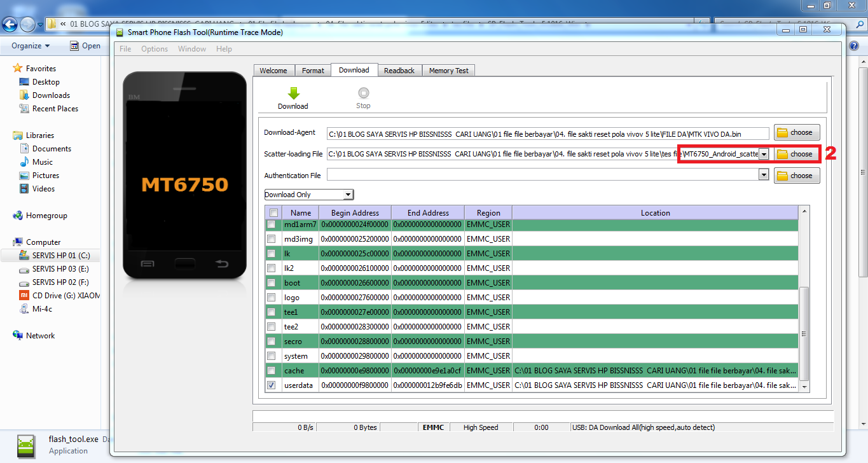
Task: Check the tee2 partition checkbox
Action: tap(272, 327)
